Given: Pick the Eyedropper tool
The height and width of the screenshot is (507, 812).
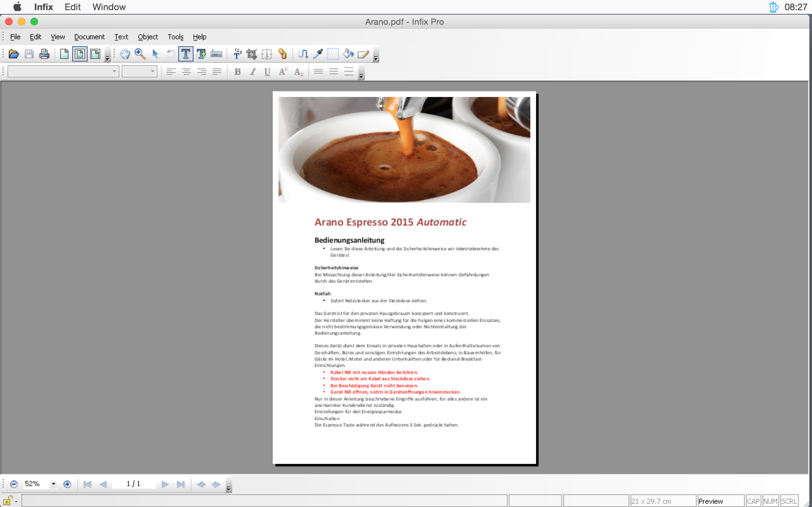Looking at the screenshot, I should (x=318, y=54).
